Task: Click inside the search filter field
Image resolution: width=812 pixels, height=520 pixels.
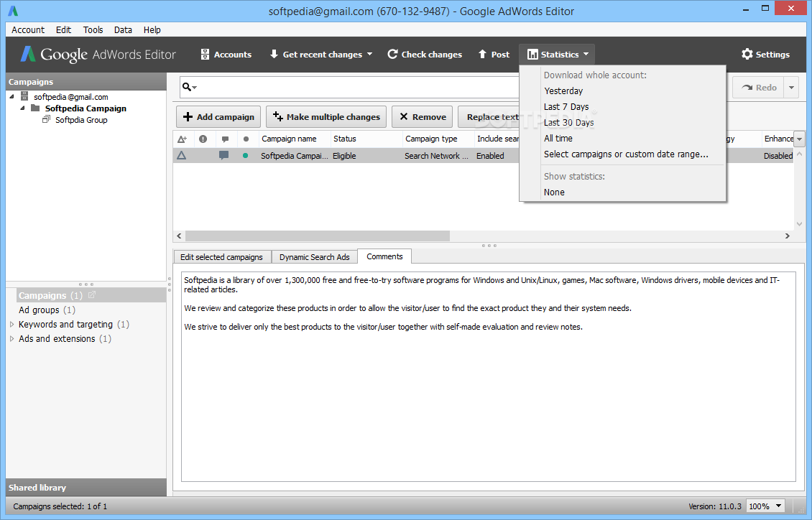Action: tap(357, 87)
